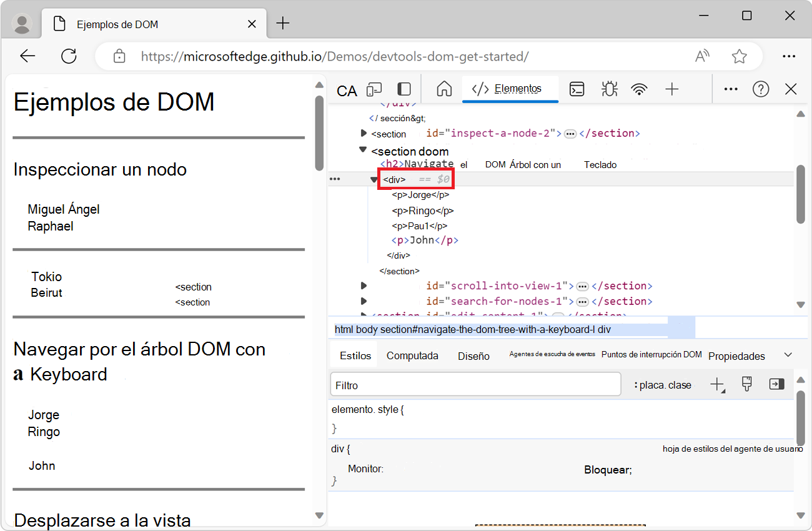Reload the page with the refresh icon
This screenshot has height=531, width=812.
pyautogui.click(x=69, y=56)
